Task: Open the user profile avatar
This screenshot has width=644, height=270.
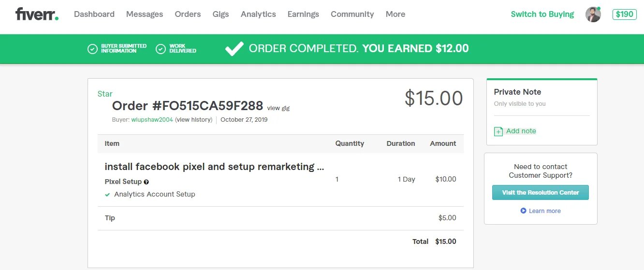Action: tap(593, 14)
